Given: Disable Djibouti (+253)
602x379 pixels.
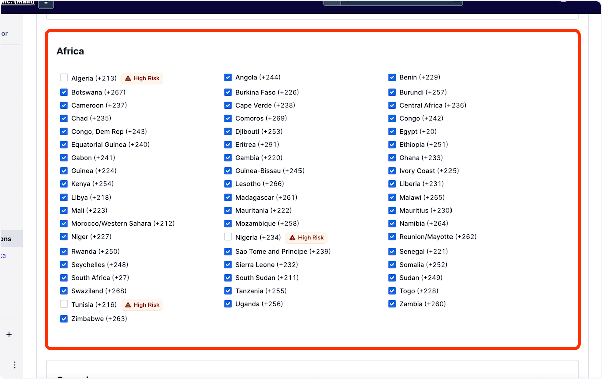Looking at the screenshot, I should 228,131.
